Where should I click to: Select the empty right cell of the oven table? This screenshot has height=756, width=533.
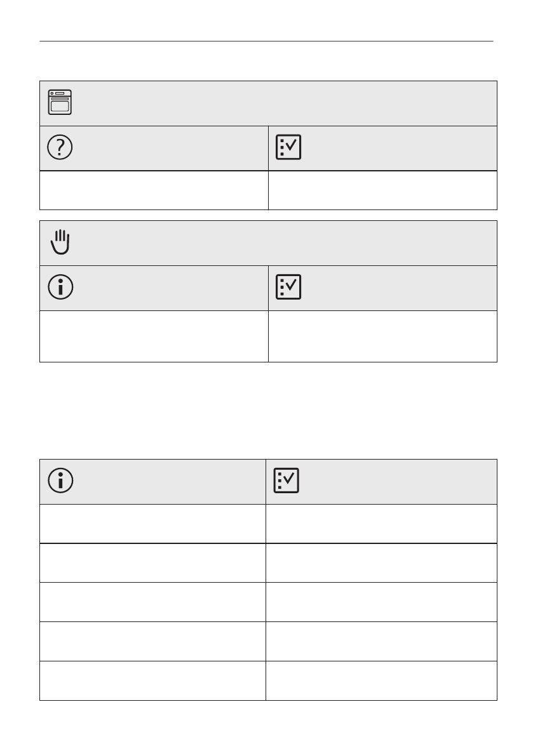pos(382,190)
